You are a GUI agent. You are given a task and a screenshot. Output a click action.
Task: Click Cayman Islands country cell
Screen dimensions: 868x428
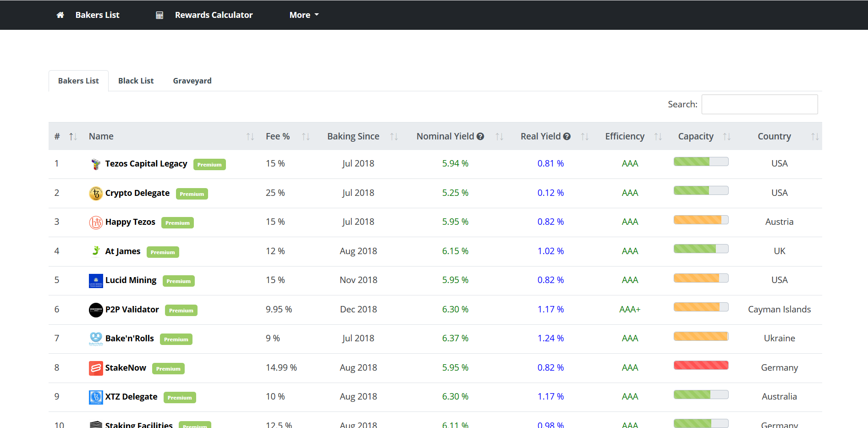click(x=779, y=310)
